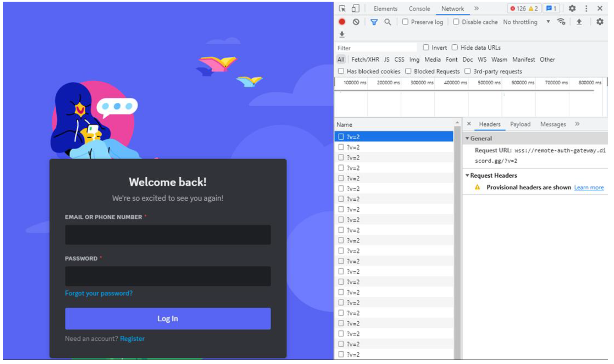Check the Disable cache option

pos(456,22)
